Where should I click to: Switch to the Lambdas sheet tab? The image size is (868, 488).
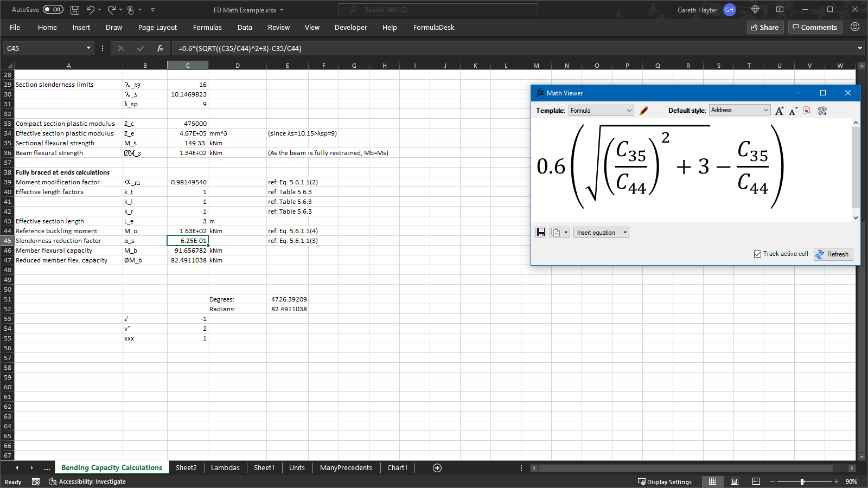(x=225, y=468)
